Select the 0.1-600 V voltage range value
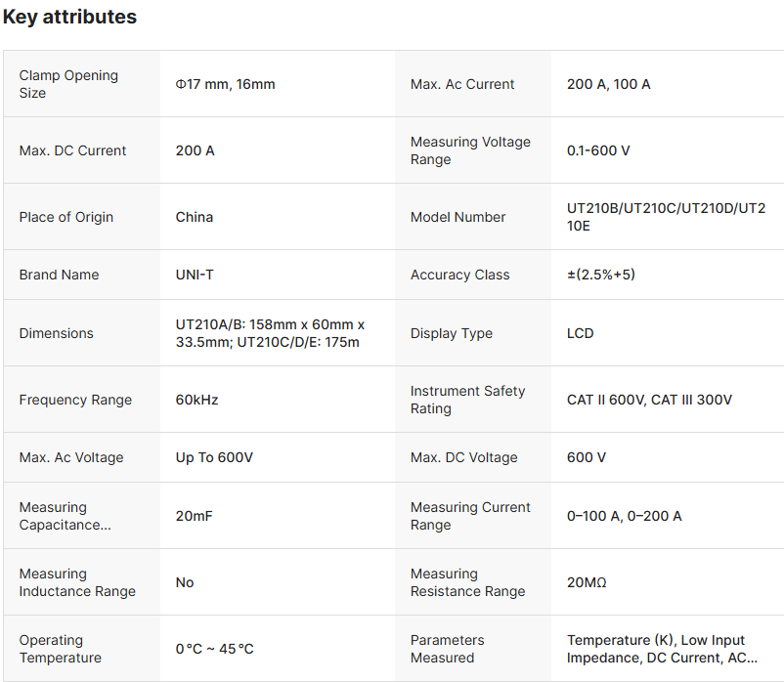This screenshot has width=784, height=682. click(598, 150)
